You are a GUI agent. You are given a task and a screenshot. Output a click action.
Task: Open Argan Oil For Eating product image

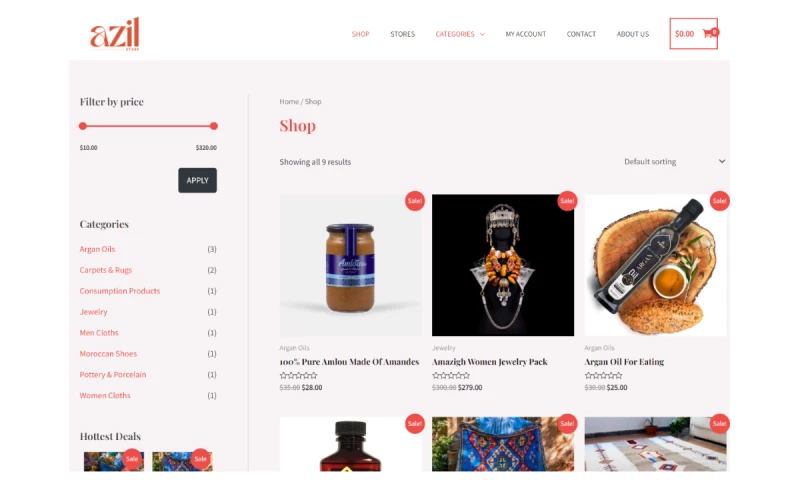click(655, 265)
